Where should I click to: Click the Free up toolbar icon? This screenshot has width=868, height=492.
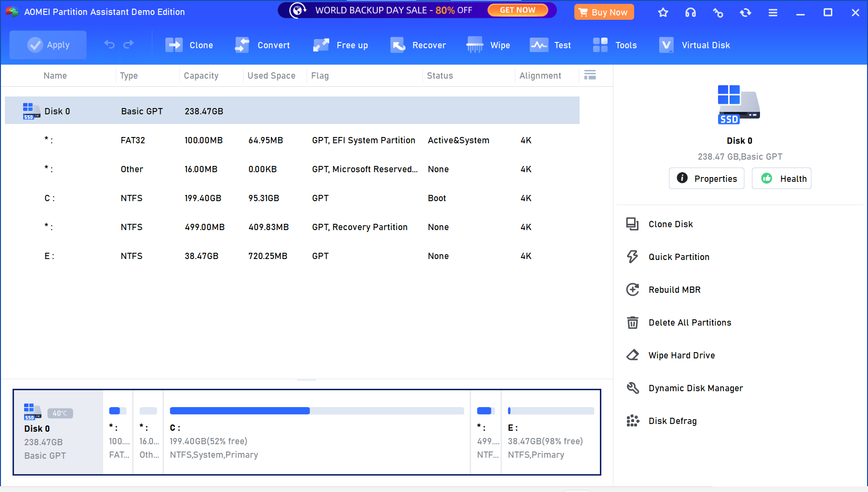[x=343, y=45]
